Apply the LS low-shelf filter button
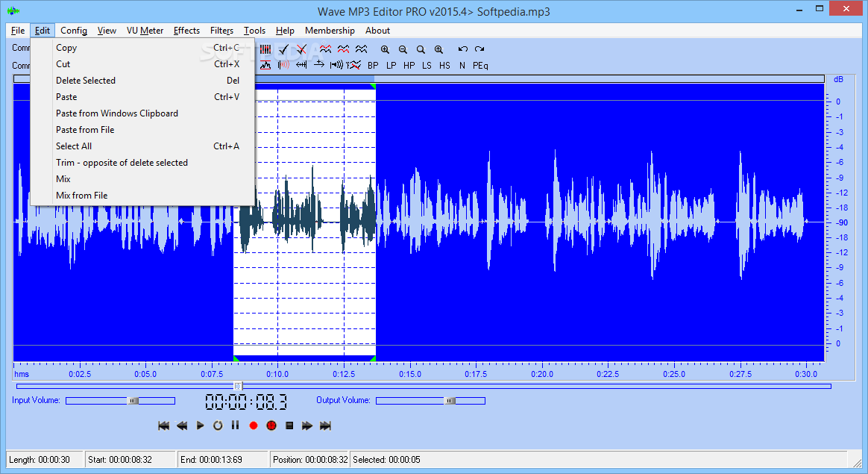868x474 pixels. [427, 66]
